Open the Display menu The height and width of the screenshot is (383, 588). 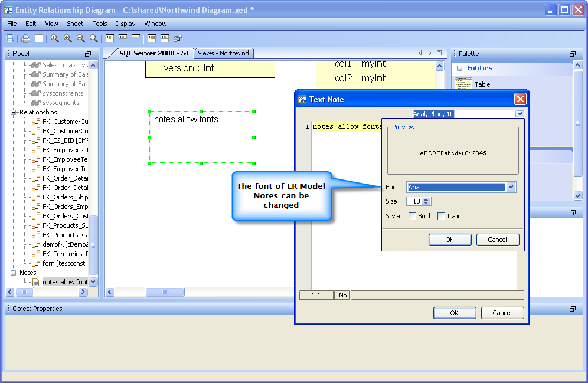(125, 24)
